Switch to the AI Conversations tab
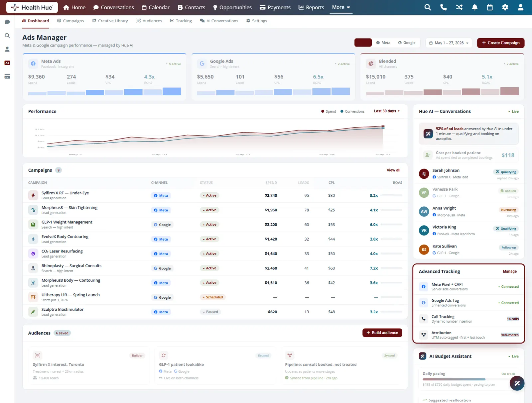The width and height of the screenshot is (532, 403). pyautogui.click(x=219, y=21)
